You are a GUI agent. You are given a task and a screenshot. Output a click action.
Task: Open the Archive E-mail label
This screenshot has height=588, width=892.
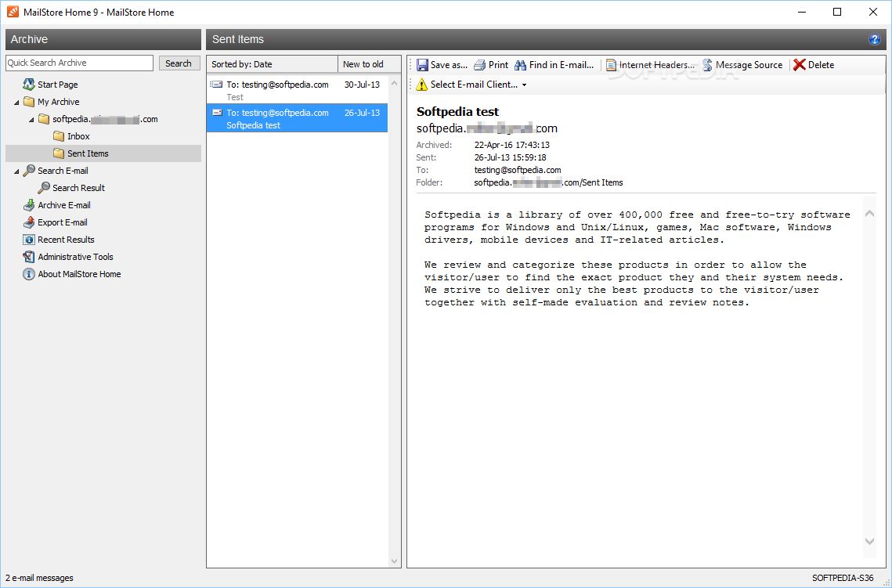pyautogui.click(x=63, y=205)
